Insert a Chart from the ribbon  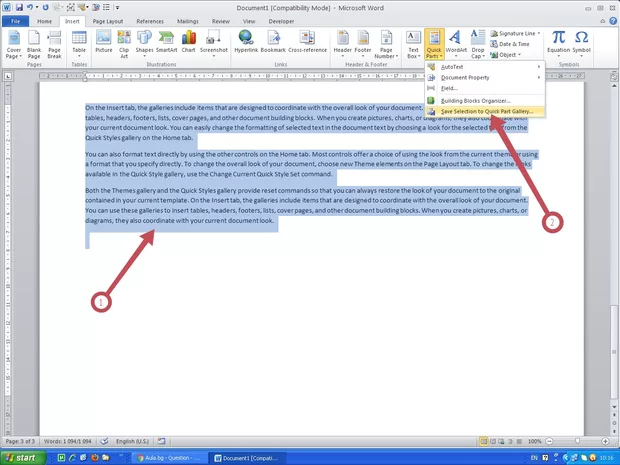189,42
